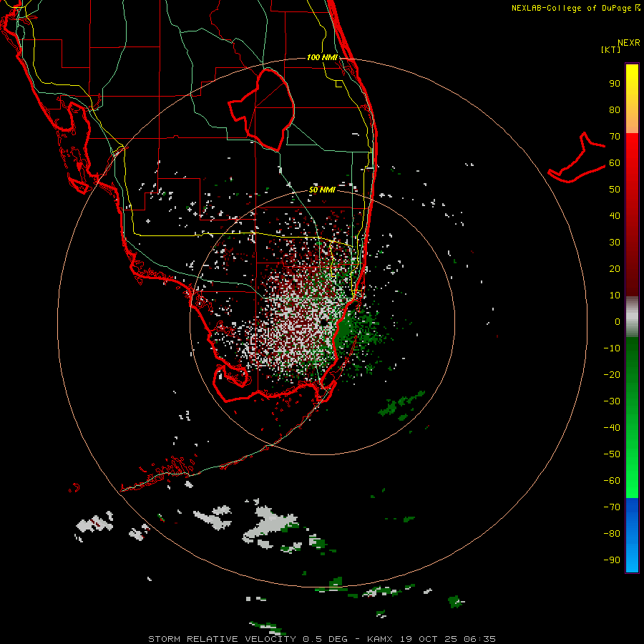Click the -40 value on velocity scale

click(612, 428)
